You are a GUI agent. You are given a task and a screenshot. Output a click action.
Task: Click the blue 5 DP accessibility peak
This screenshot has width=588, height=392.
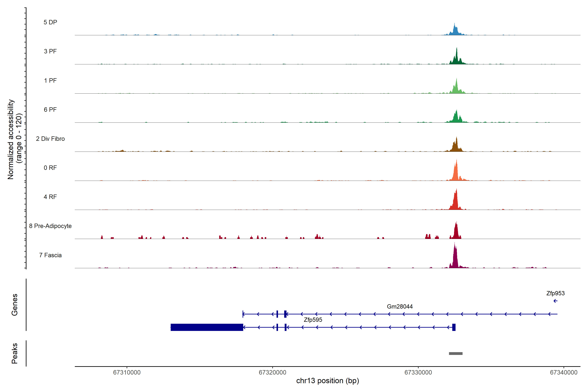pyautogui.click(x=455, y=31)
